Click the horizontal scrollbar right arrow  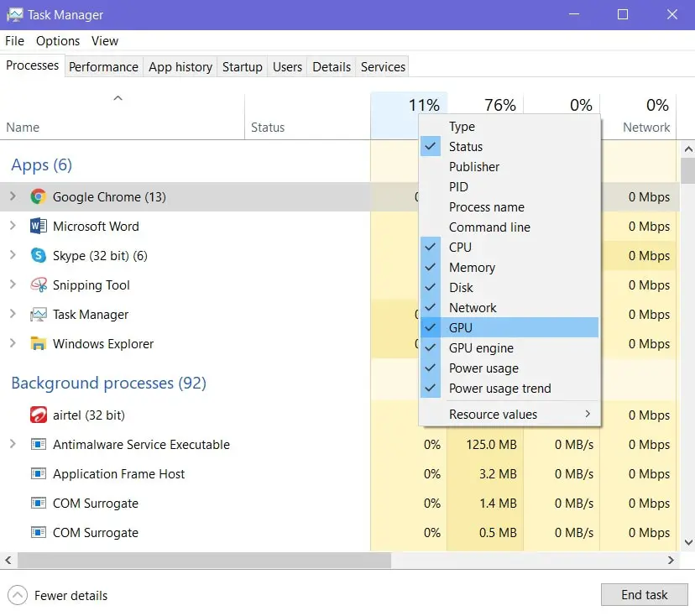(x=671, y=560)
